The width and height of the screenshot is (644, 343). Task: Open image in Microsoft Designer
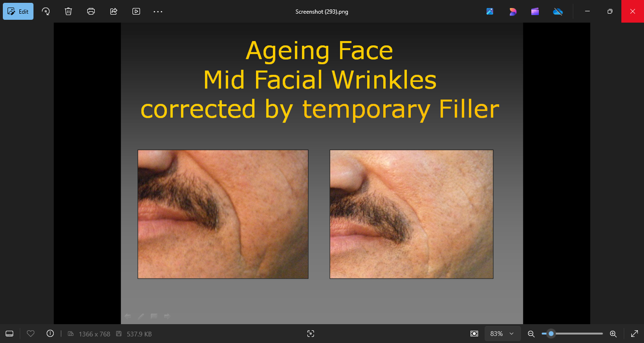point(512,11)
